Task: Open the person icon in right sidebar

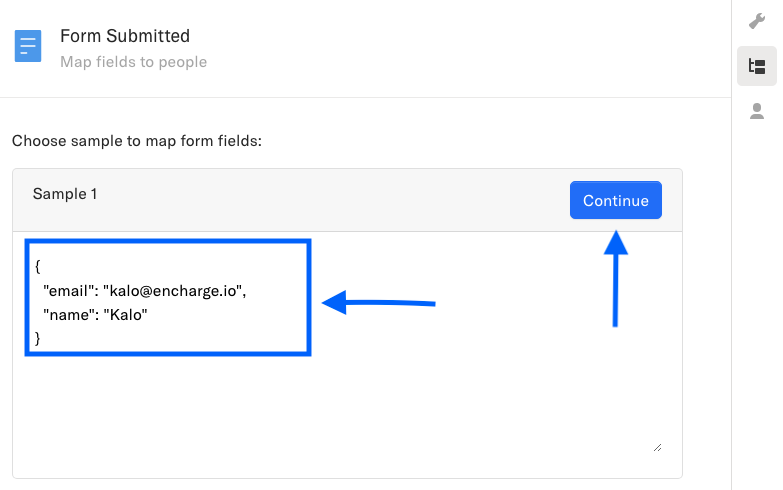Action: pos(757,111)
